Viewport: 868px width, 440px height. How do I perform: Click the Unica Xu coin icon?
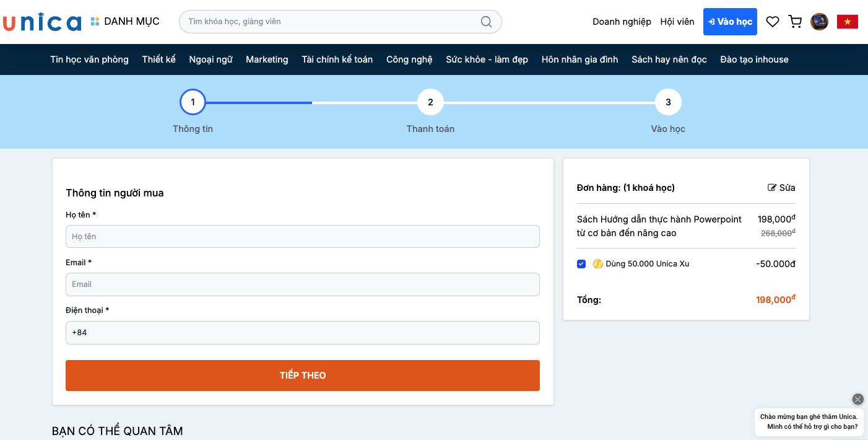(x=597, y=264)
